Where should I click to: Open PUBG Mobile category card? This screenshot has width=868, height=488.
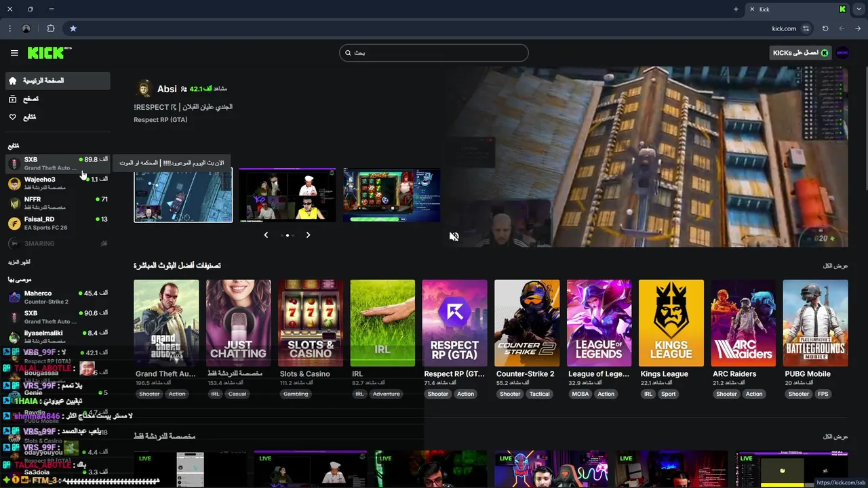815,323
